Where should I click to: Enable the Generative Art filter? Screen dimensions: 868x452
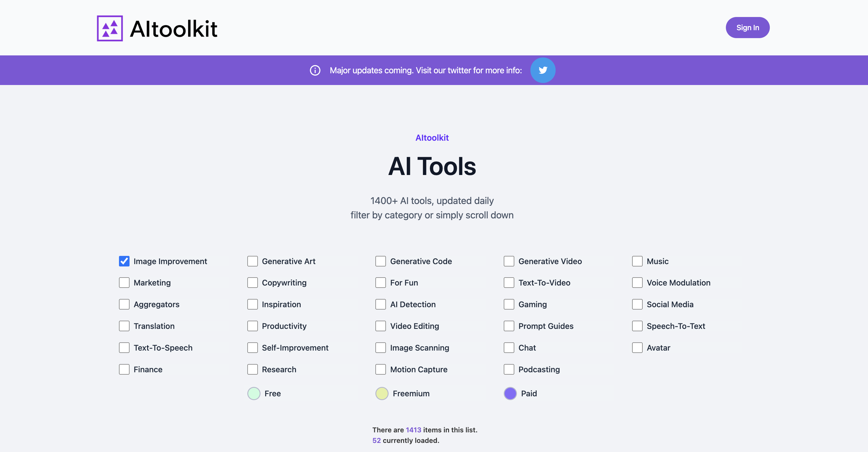[x=252, y=261]
